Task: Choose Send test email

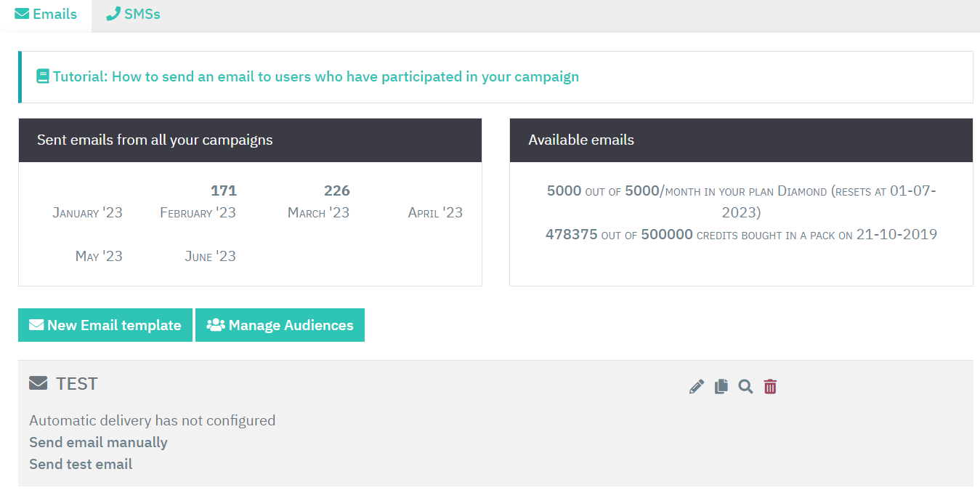Action: click(81, 464)
